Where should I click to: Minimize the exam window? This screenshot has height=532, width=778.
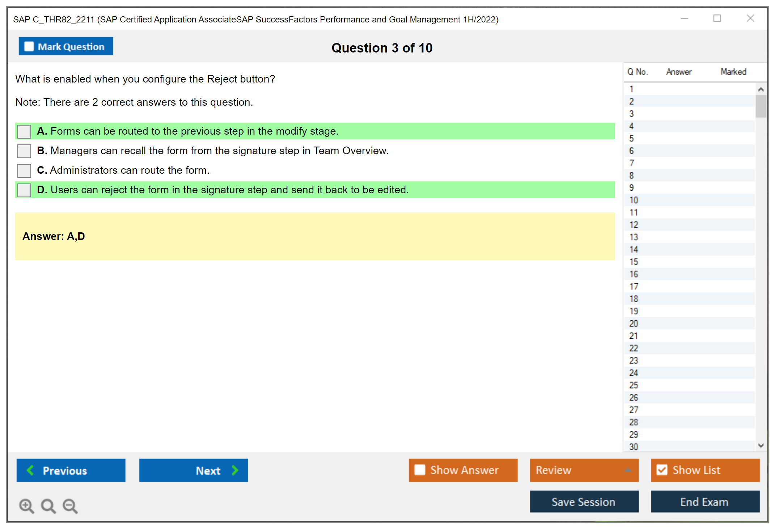684,18
